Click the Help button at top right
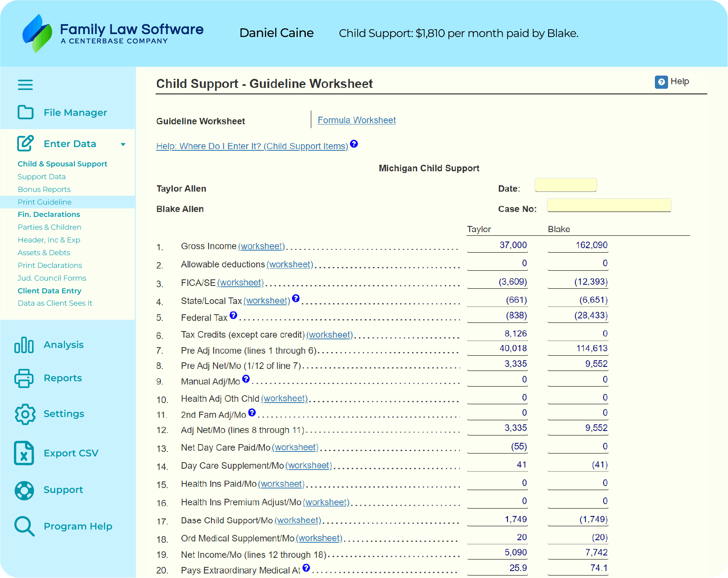The width and height of the screenshot is (728, 578). [672, 82]
